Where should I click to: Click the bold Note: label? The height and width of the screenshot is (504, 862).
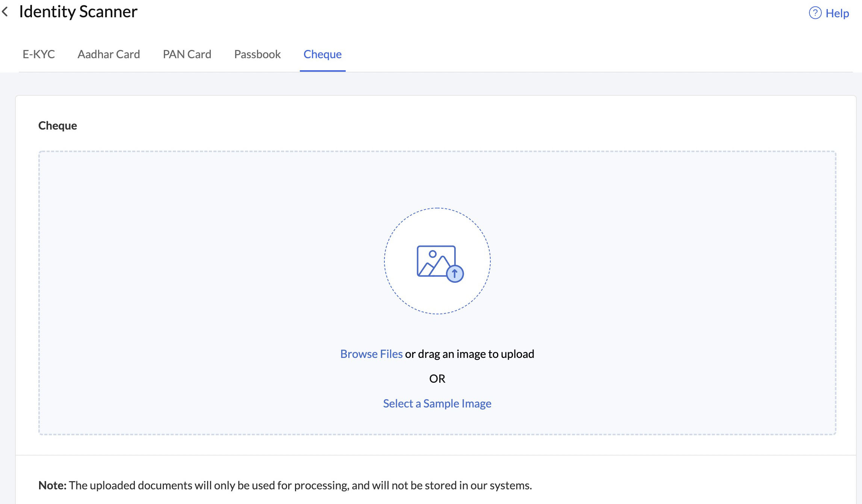pyautogui.click(x=52, y=485)
